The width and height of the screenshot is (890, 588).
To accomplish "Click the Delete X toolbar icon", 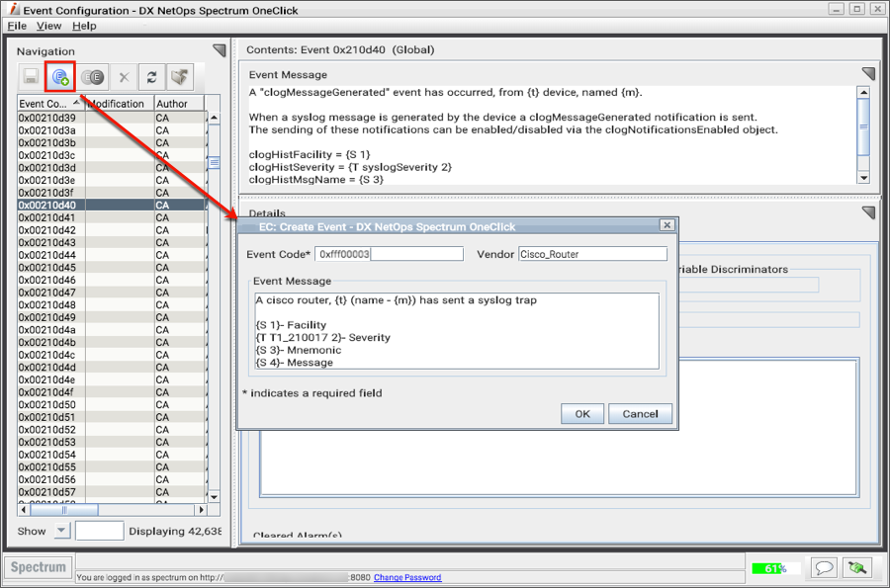I will pyautogui.click(x=124, y=76).
